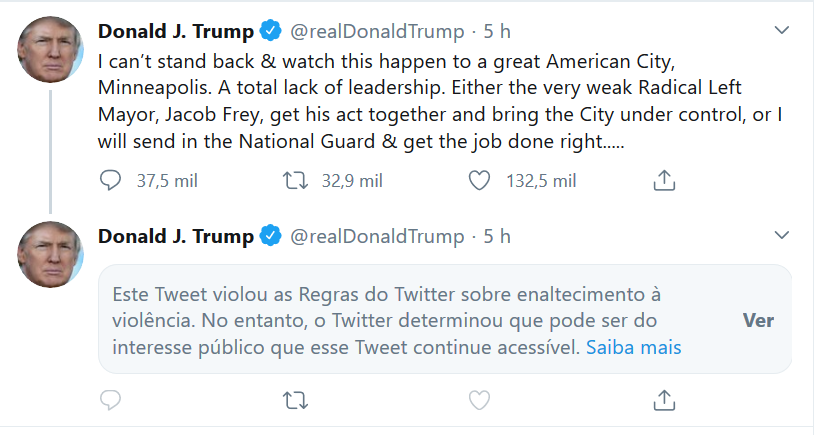Click the second tweet's 5 h timestamp
Screen dimensions: 829x435
click(x=497, y=236)
